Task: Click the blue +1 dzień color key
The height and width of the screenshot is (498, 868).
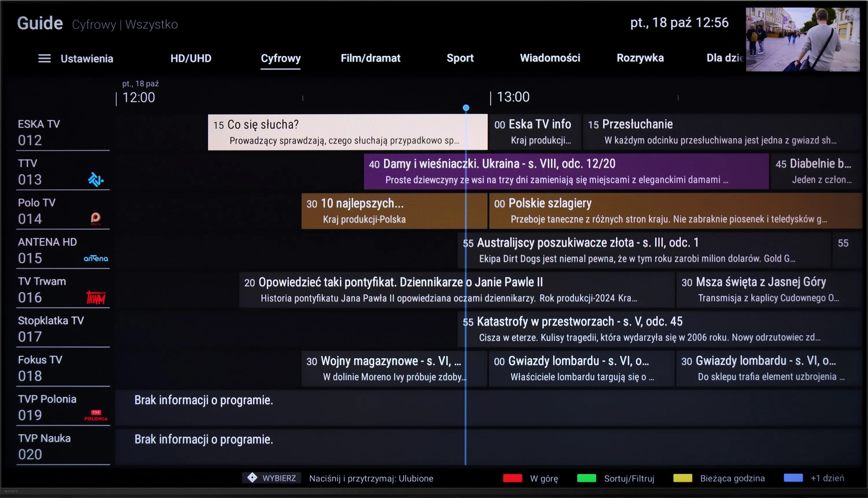Action: (793, 478)
